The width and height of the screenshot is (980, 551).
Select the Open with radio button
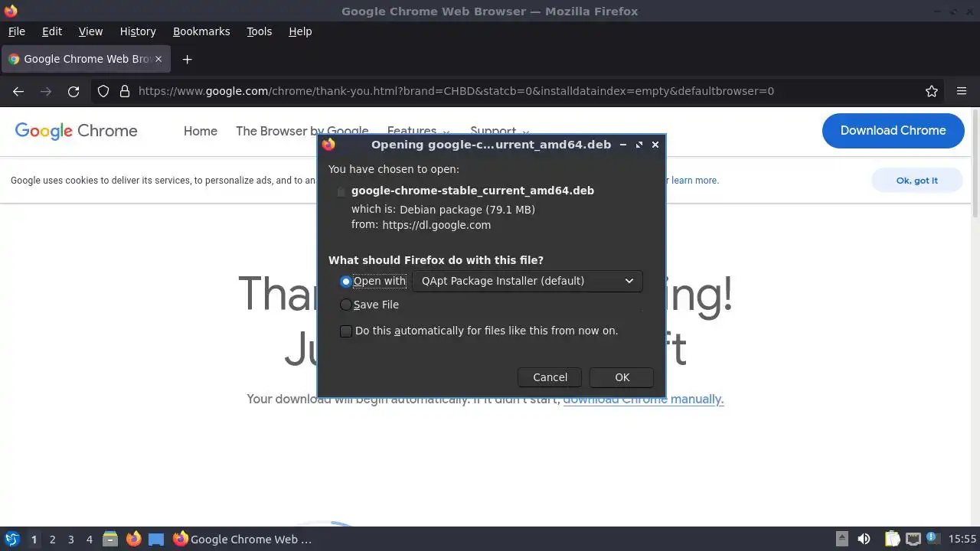pos(346,282)
